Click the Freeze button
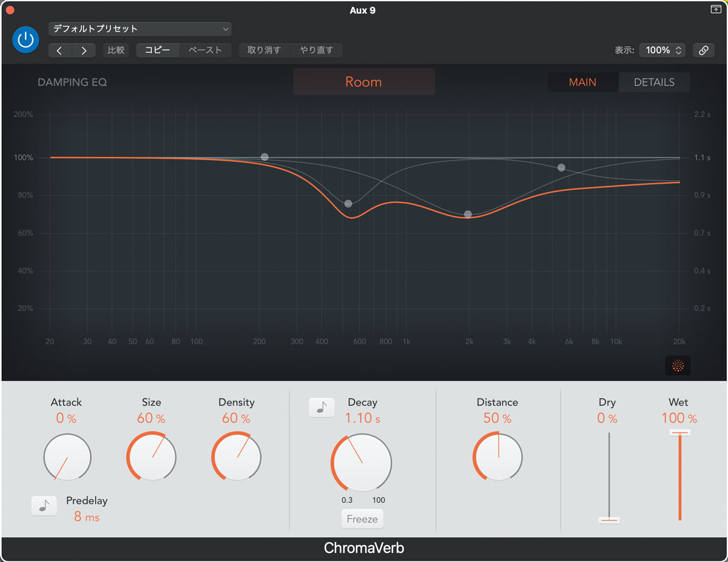Screen dimensions: 728x562 click(362, 519)
